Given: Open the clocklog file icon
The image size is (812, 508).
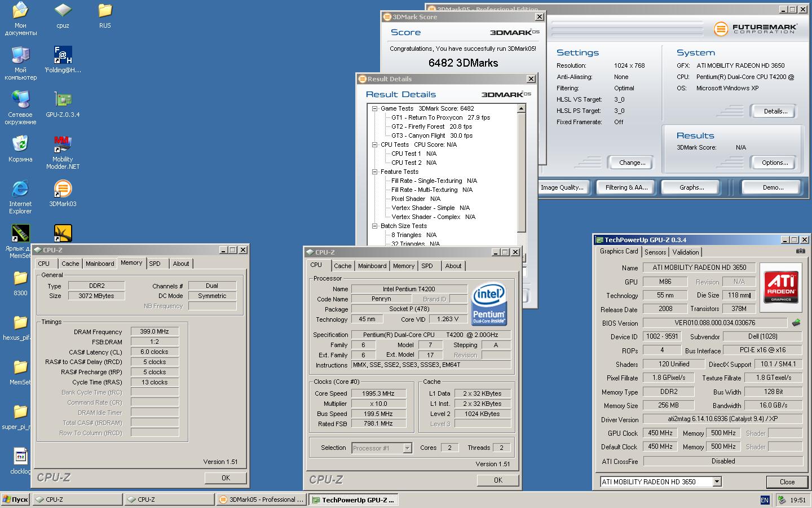Looking at the screenshot, I should tap(20, 461).
